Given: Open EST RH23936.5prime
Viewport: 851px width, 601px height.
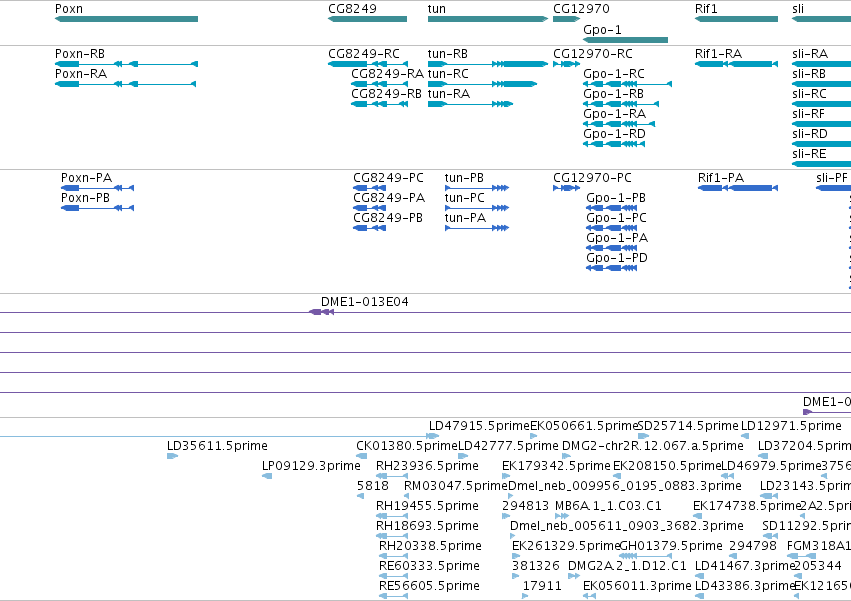Looking at the screenshot, I should (x=427, y=466).
